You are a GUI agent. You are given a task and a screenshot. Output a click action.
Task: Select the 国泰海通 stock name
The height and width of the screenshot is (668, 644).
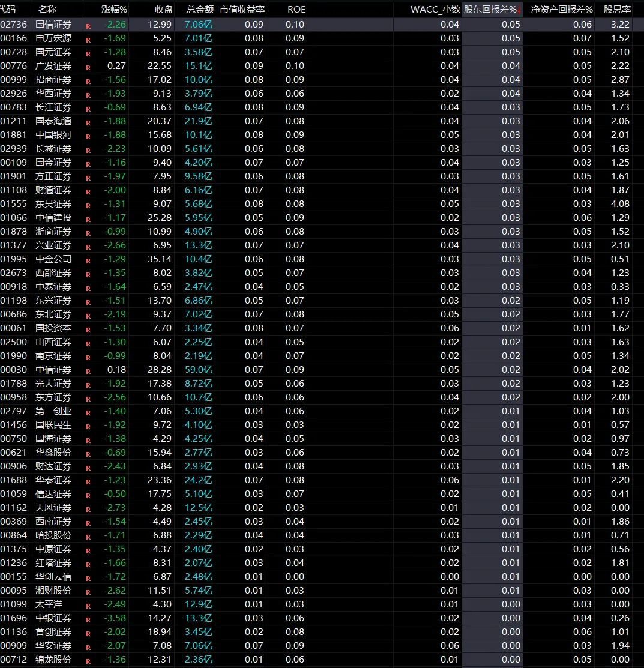click(x=53, y=121)
